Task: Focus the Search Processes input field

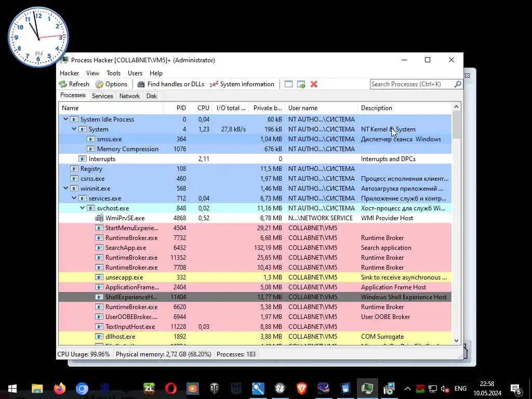Action: click(x=412, y=84)
